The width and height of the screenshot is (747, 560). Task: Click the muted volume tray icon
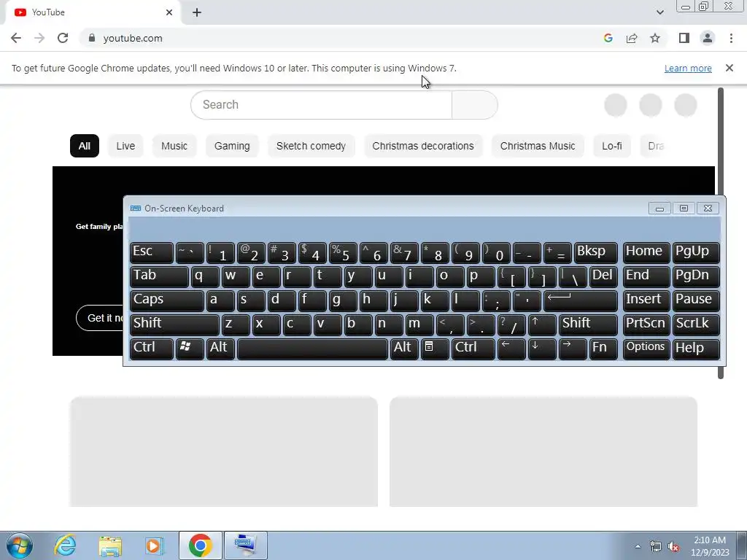coord(673,547)
